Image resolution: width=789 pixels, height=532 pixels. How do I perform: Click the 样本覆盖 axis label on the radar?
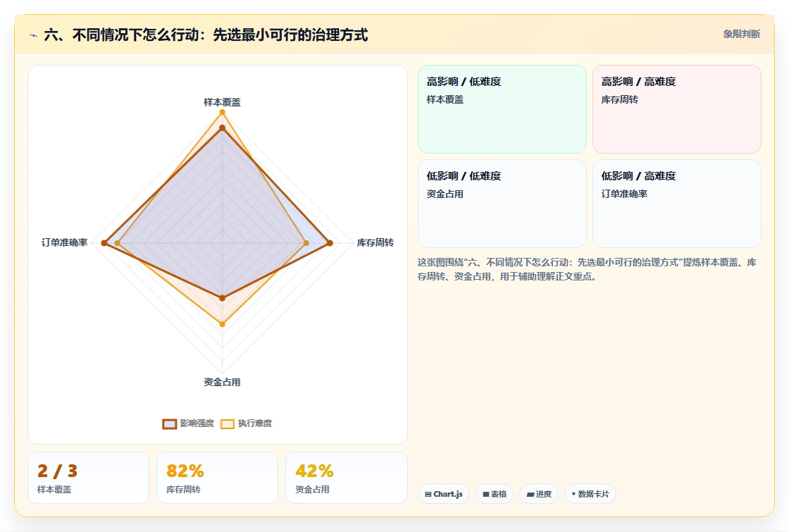(222, 102)
